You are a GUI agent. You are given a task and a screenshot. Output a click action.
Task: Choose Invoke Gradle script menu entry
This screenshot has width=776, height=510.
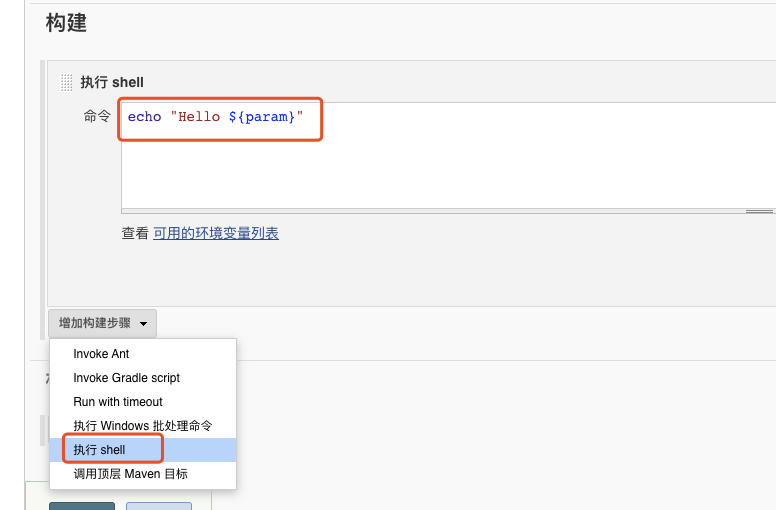[143, 377]
